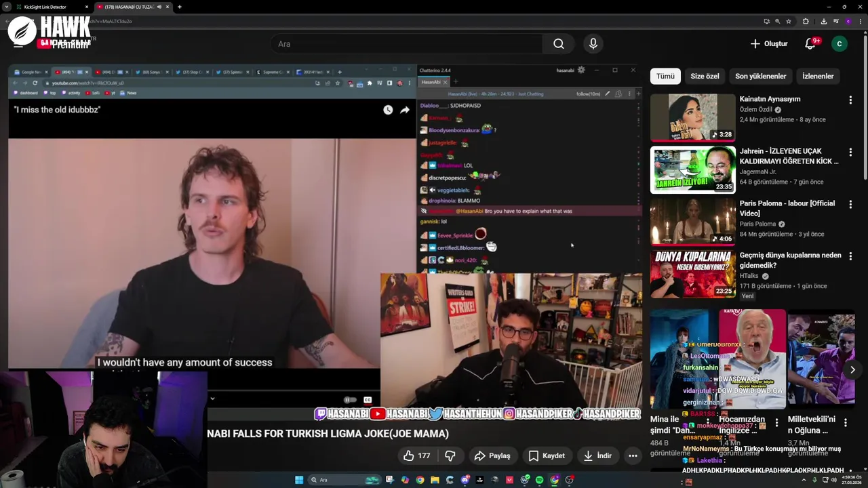Switch to HASANABİ CU TUZAĞ YouTube tab
Screen dimensions: 868x488
point(133,7)
